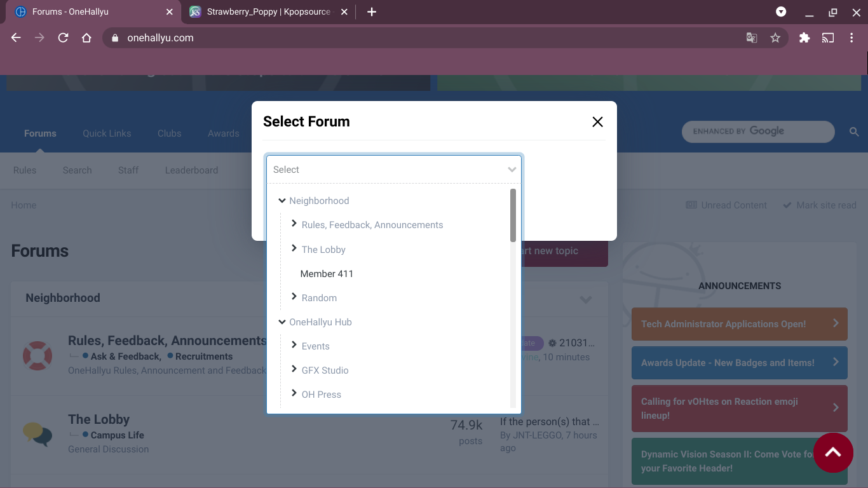This screenshot has width=868, height=488.
Task: Open the Campus Life subforum
Action: (x=118, y=435)
